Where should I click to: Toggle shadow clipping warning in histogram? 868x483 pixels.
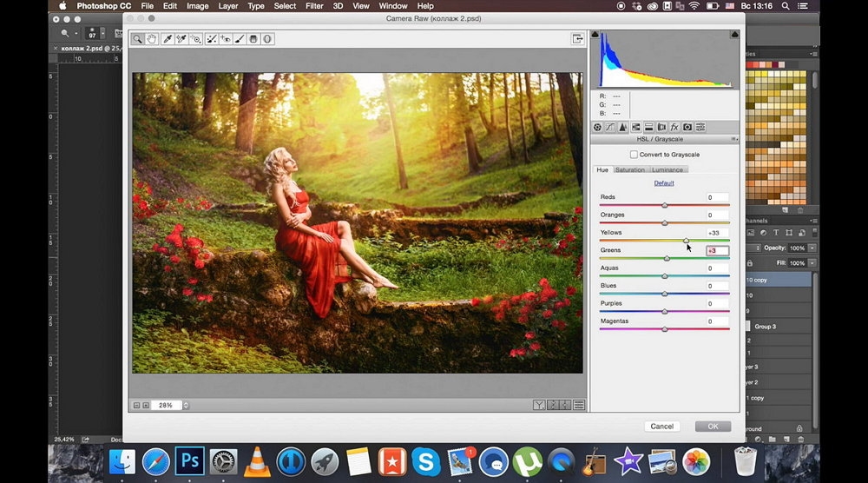595,35
